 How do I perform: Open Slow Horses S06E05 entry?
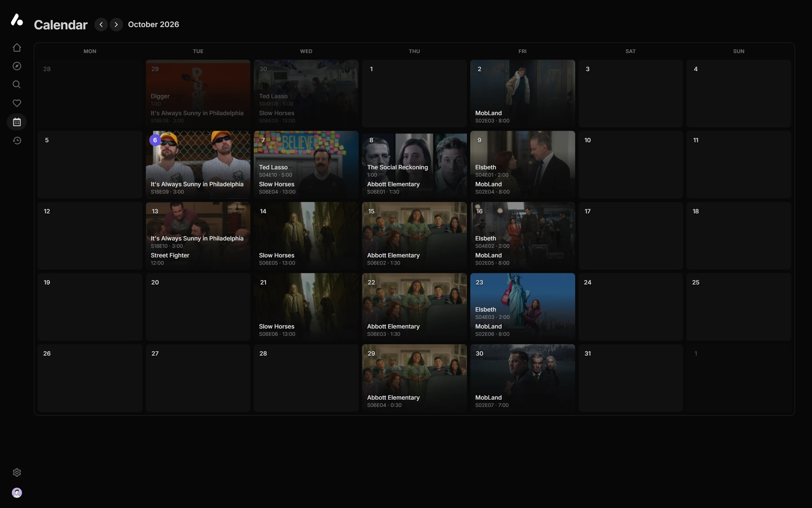tap(277, 259)
